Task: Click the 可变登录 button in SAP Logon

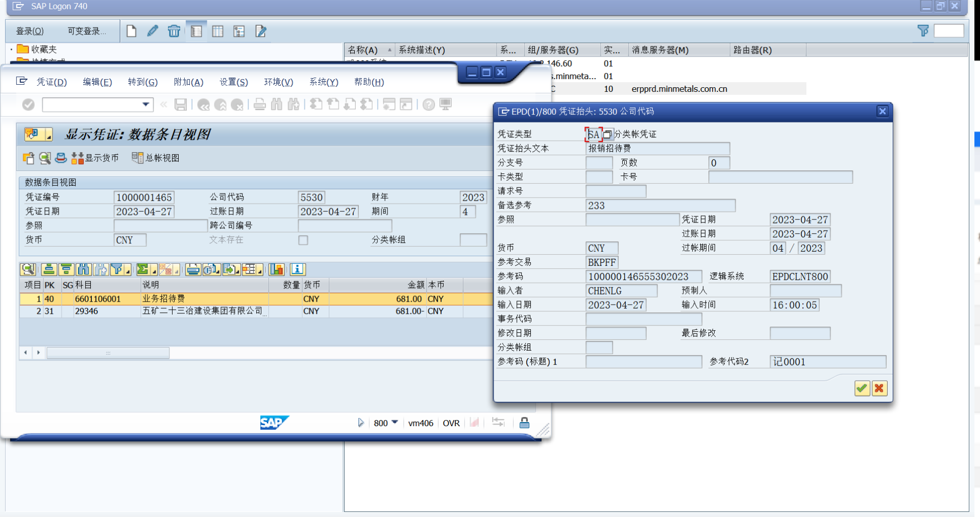Action: 87,31
